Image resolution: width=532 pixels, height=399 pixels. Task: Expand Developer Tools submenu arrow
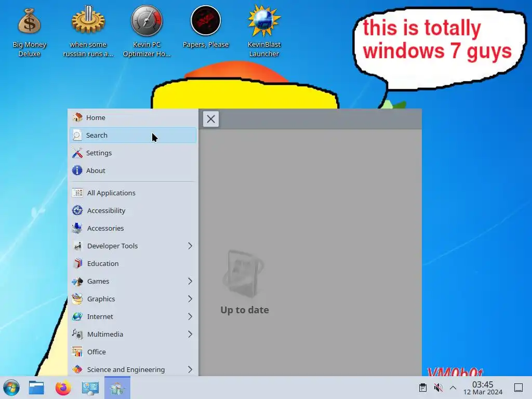pos(190,246)
